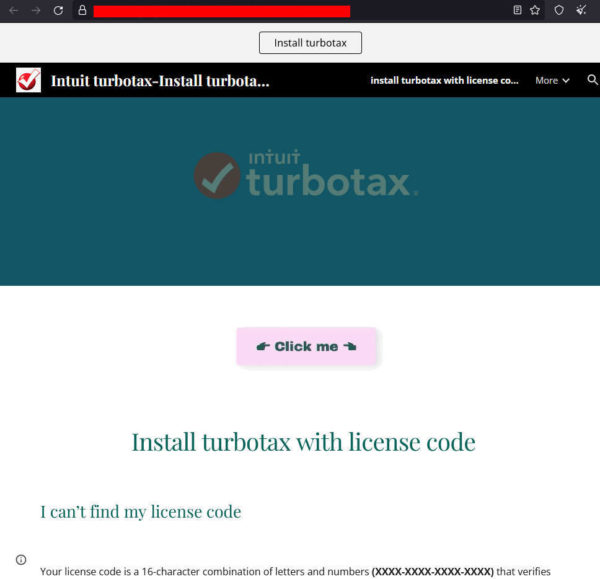Toggle reader view icon in address bar

(x=517, y=10)
